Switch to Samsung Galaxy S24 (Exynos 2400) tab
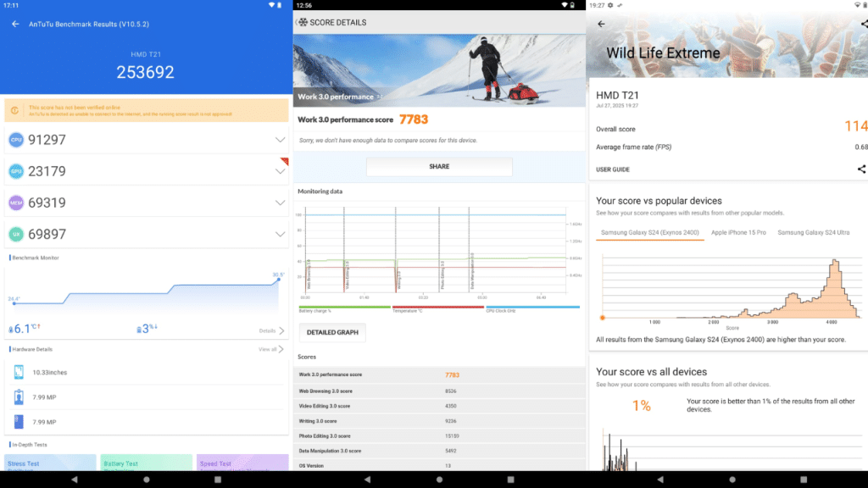Image resolution: width=868 pixels, height=488 pixels. (650, 233)
